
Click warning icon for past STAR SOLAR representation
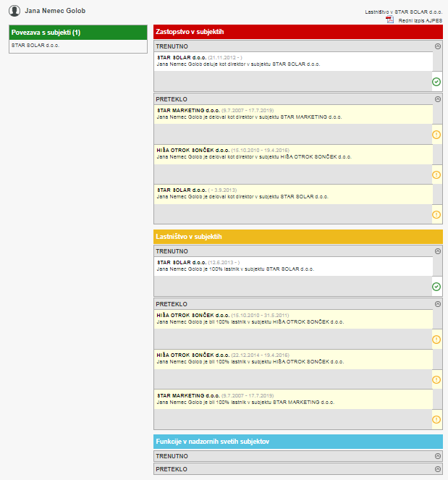(436, 214)
